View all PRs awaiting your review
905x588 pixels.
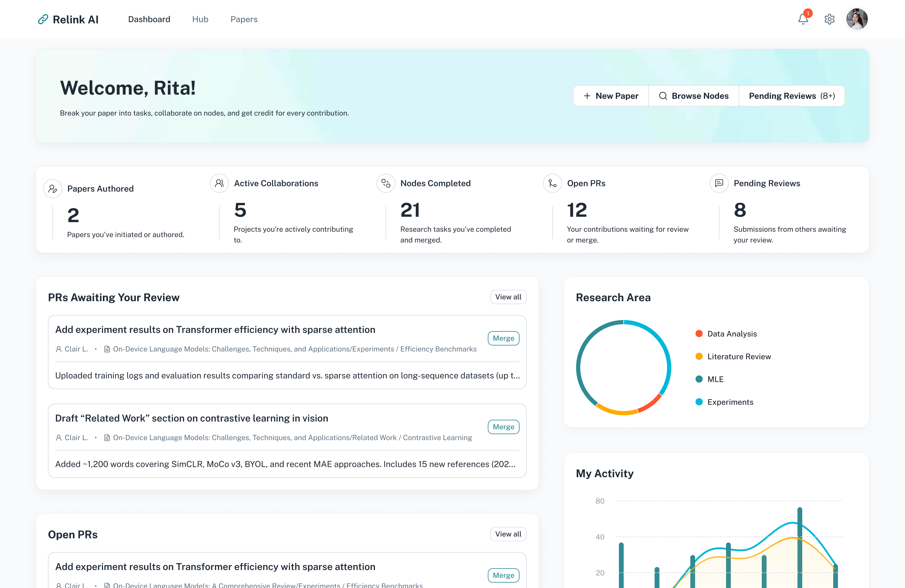[x=508, y=297]
